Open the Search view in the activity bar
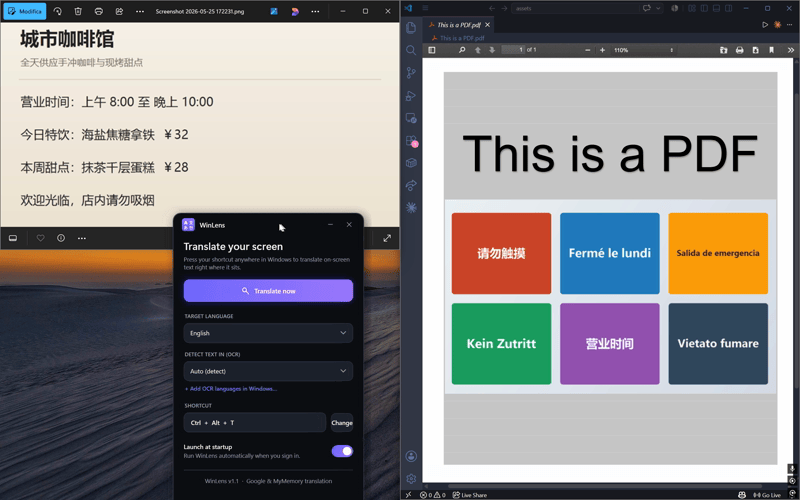Screen dimensions: 800x500 (411, 50)
